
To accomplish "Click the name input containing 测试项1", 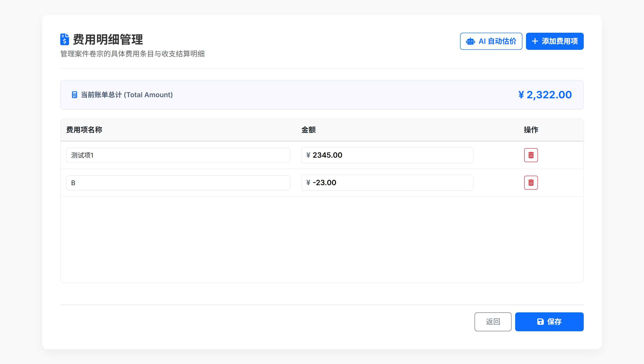I will point(178,155).
